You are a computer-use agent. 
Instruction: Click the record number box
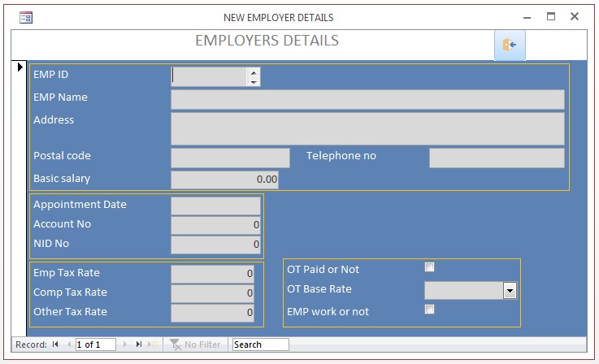[96, 344]
